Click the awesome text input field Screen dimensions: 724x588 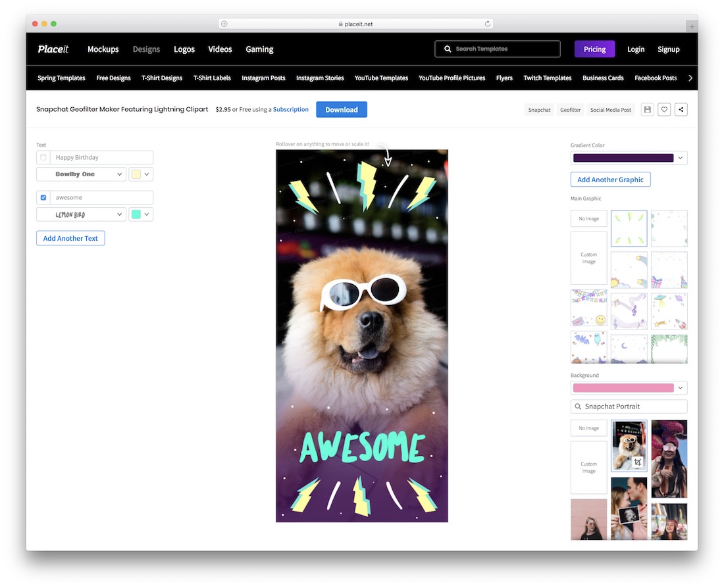coord(101,197)
